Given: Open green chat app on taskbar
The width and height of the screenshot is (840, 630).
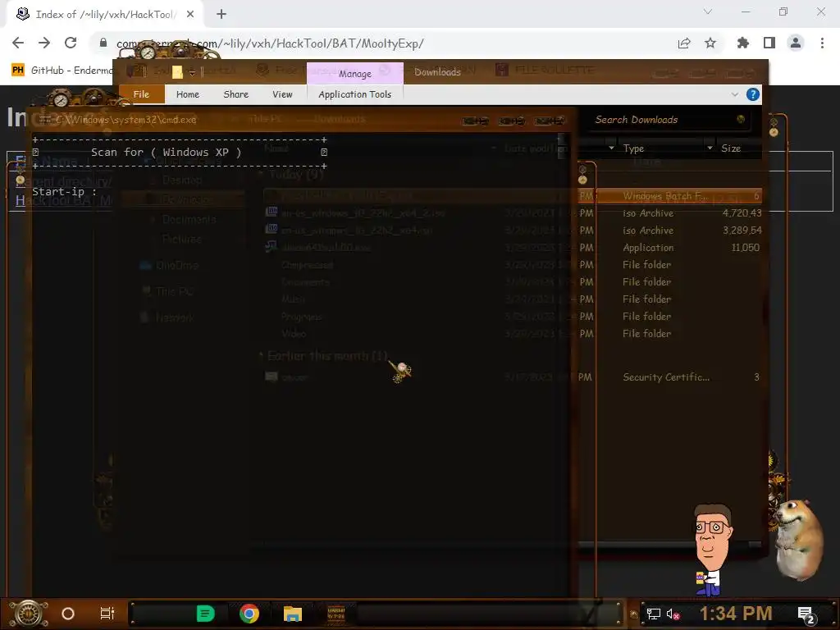Looking at the screenshot, I should point(205,614).
